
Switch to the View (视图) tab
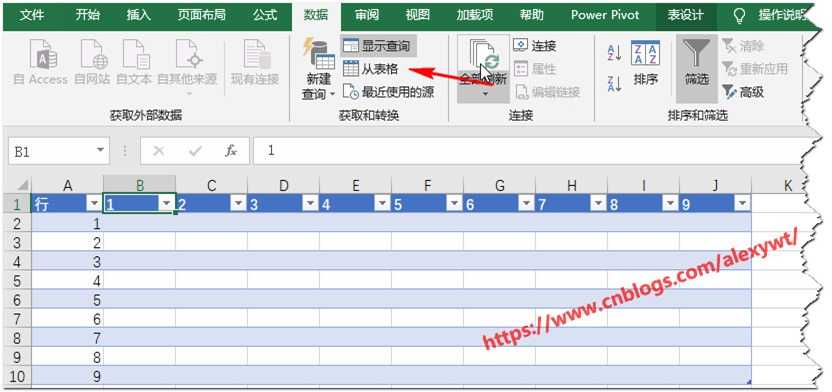coord(418,15)
